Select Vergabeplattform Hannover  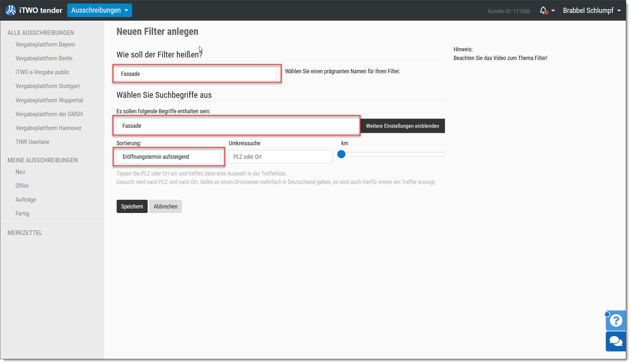[48, 128]
